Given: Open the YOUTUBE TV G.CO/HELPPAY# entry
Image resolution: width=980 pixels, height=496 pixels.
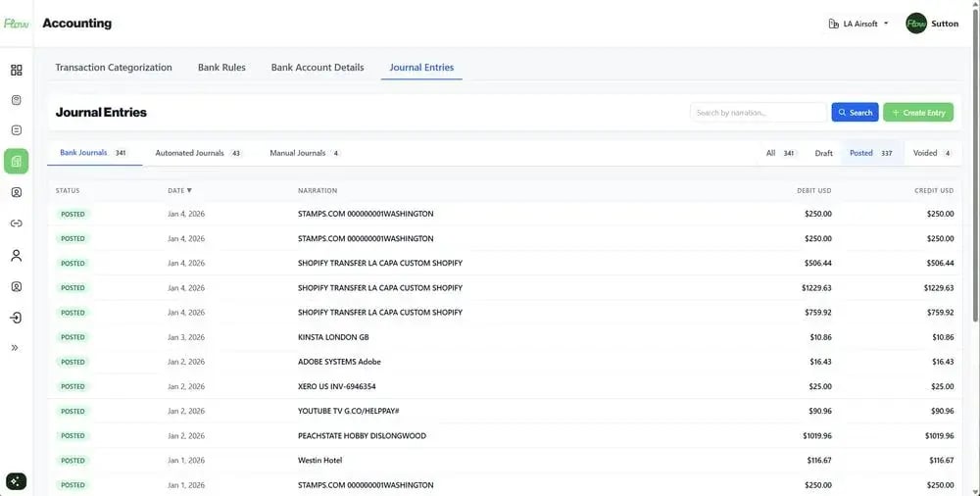Looking at the screenshot, I should [505, 411].
